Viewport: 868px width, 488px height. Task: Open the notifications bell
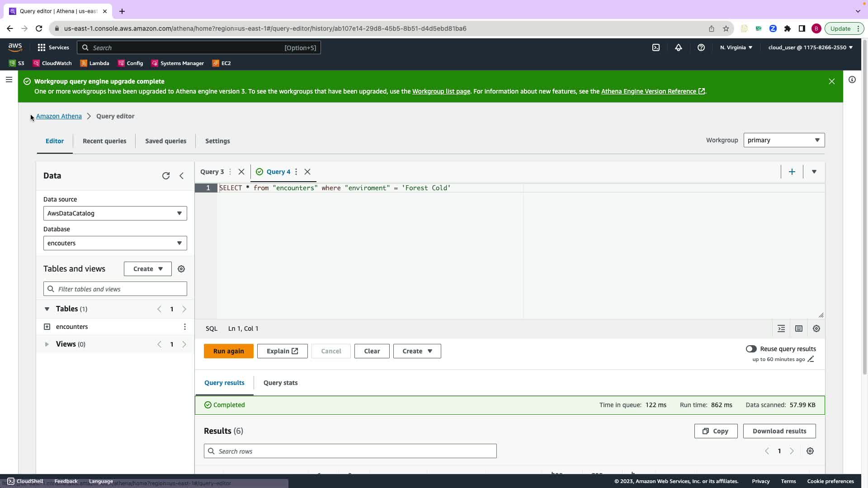click(x=679, y=47)
